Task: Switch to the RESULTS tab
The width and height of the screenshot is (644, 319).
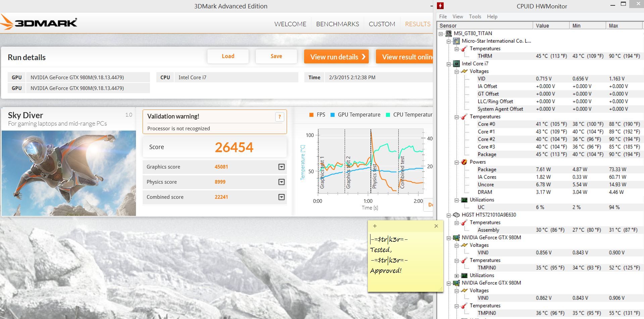Action: pyautogui.click(x=418, y=24)
